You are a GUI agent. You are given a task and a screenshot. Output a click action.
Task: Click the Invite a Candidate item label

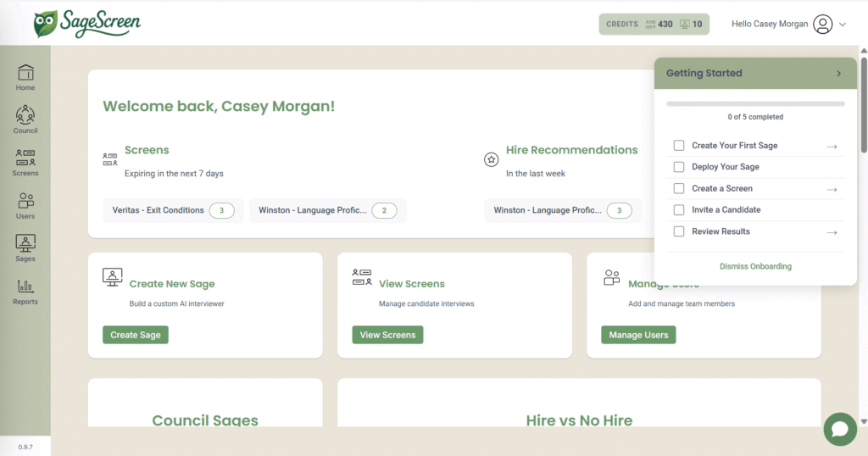pyautogui.click(x=726, y=209)
